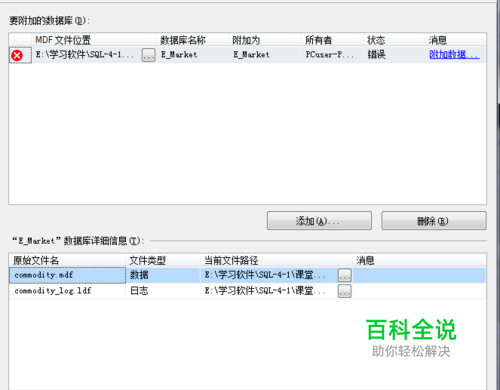Select the 数据 file type cell
This screenshot has width=500, height=390.
pyautogui.click(x=163, y=275)
